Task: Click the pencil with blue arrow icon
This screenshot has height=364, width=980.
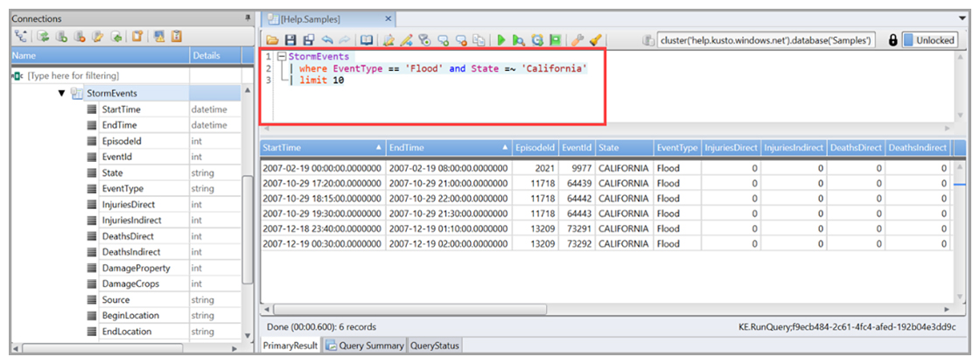Action: coord(406,40)
